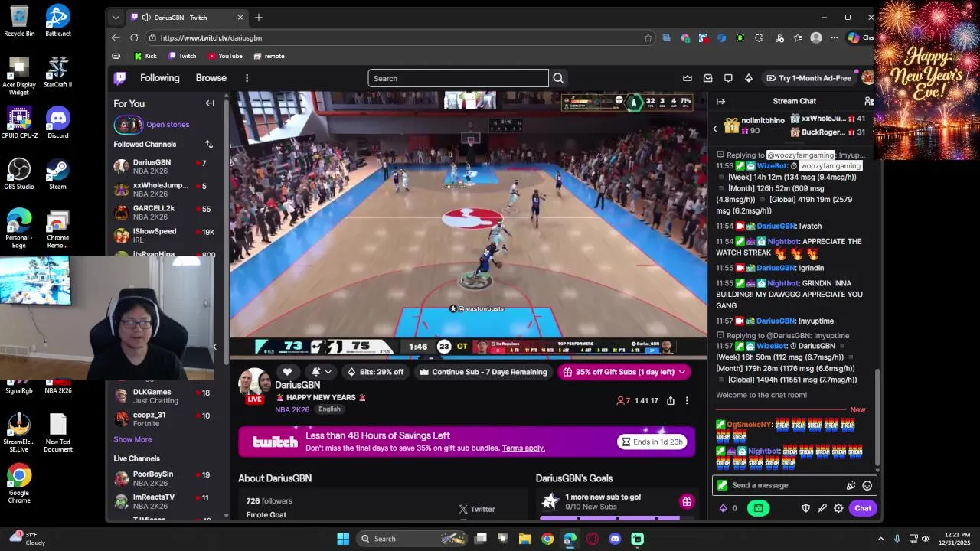
Task: Click the browser address bar URL
Action: (x=211, y=37)
